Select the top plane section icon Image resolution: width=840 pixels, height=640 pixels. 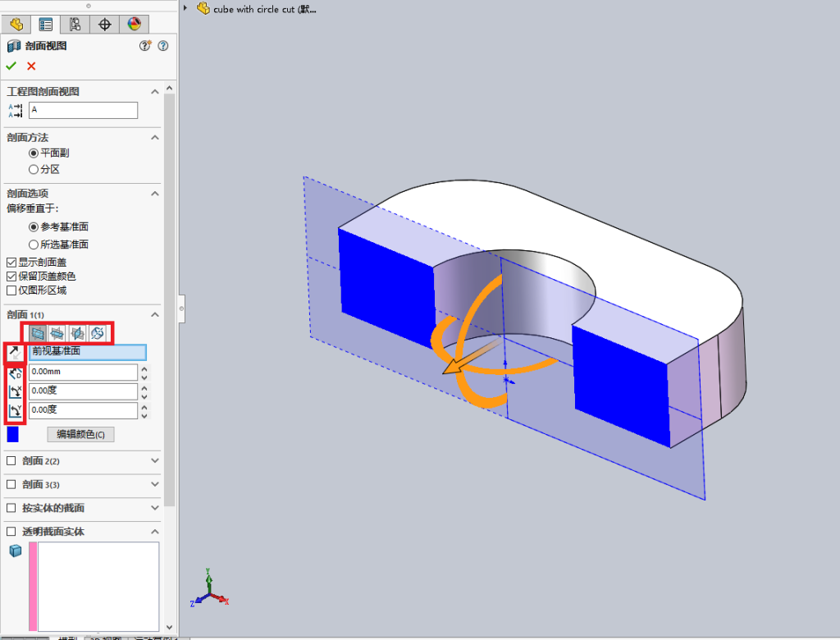[x=57, y=333]
